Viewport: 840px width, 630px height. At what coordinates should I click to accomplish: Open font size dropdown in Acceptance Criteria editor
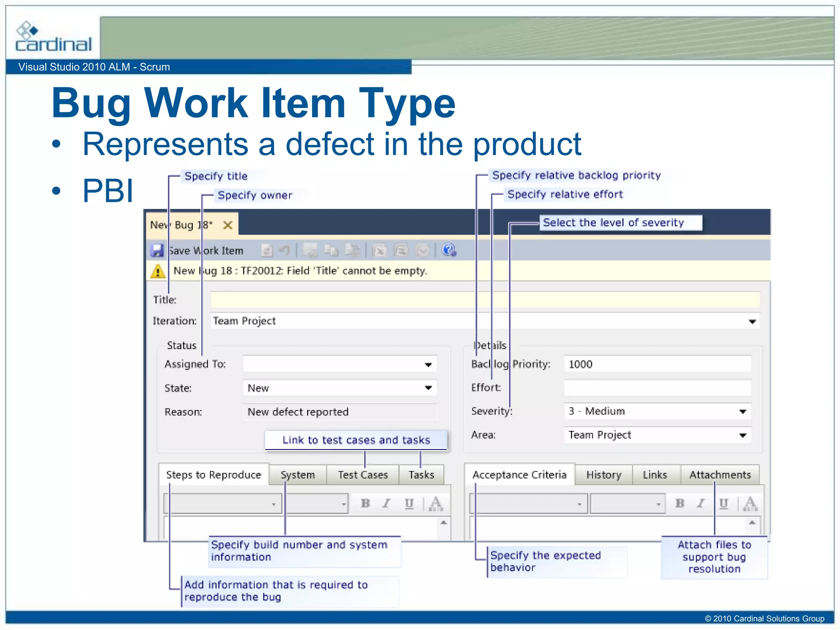click(628, 504)
